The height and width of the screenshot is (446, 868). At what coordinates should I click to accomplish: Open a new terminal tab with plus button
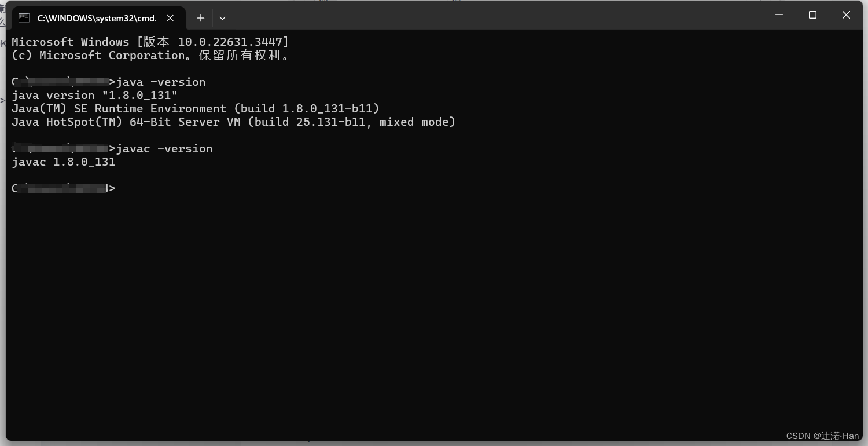(x=201, y=18)
